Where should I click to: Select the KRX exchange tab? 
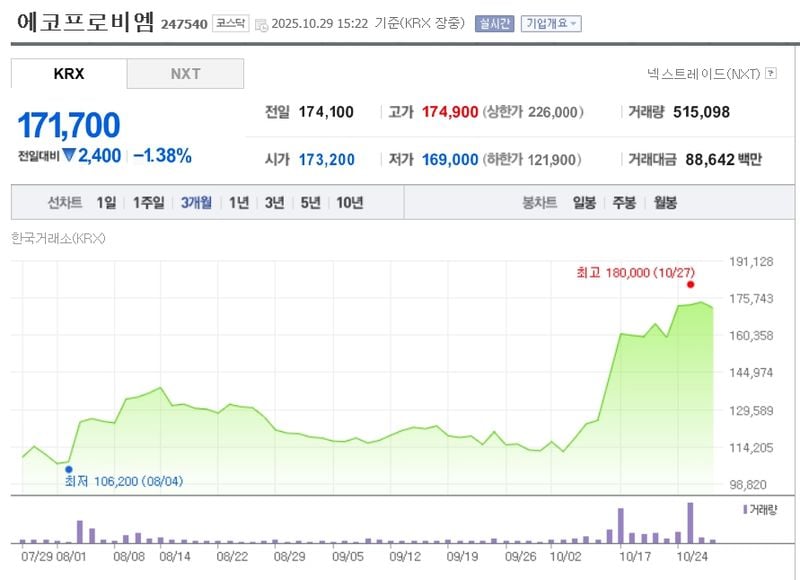pyautogui.click(x=67, y=73)
